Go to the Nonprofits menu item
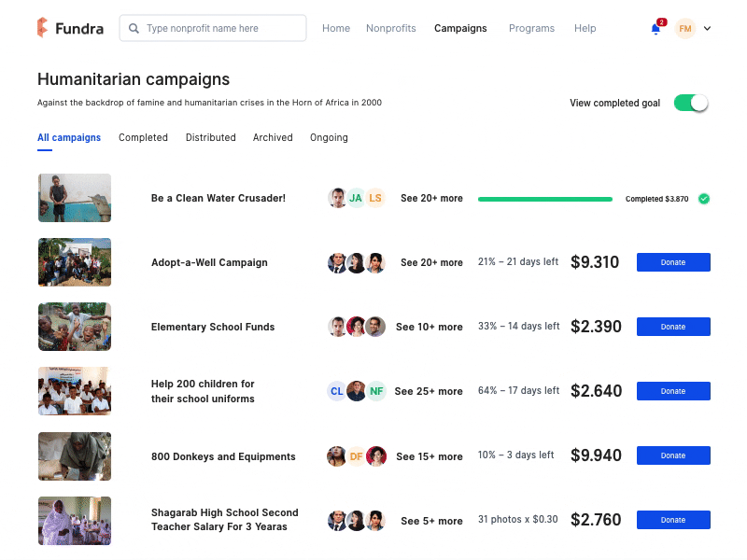 (x=391, y=28)
